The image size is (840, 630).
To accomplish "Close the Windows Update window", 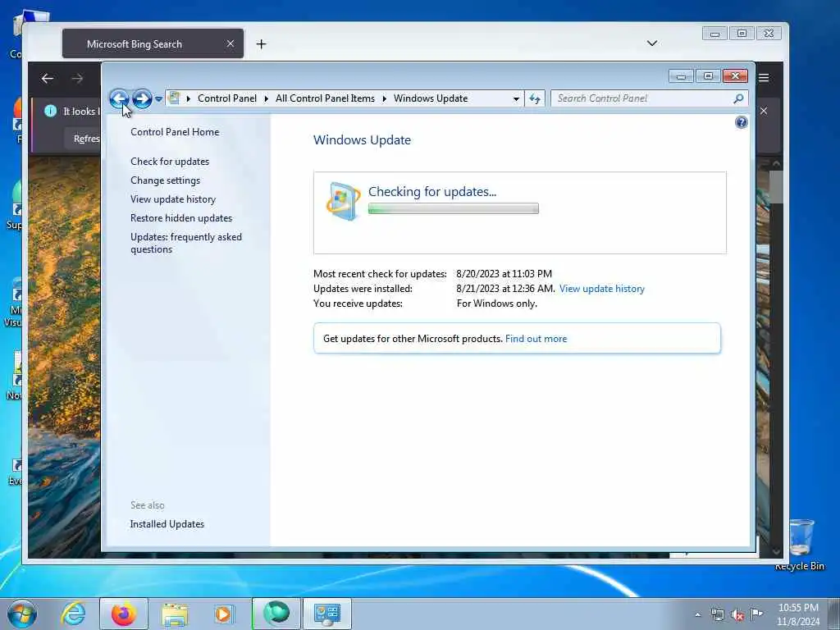I will pos(735,76).
